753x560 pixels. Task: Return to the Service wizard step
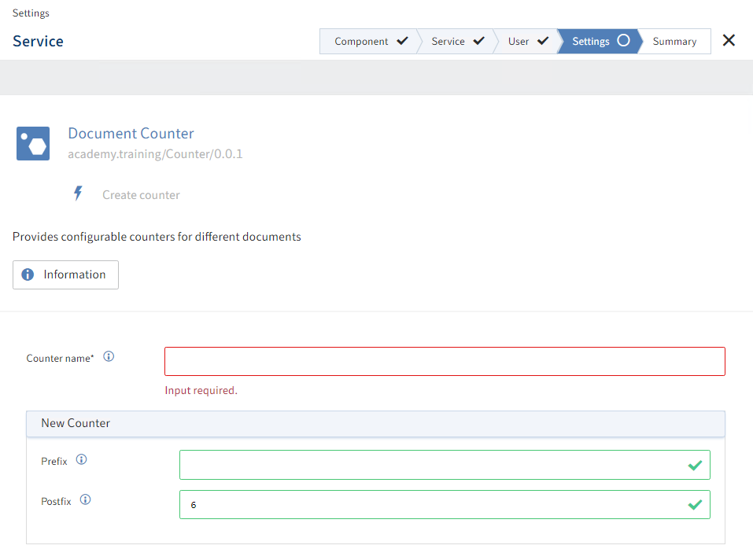[x=456, y=42]
